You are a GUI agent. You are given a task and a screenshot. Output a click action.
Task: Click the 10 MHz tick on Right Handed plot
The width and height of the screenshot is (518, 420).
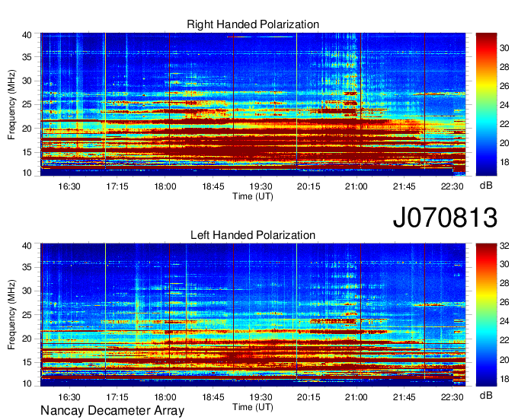(x=27, y=173)
